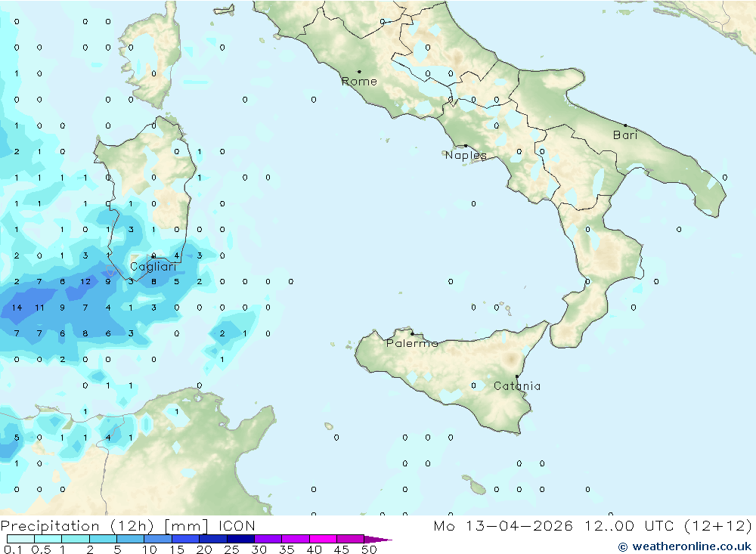Click the 12 mm precipitation value

[85, 282]
